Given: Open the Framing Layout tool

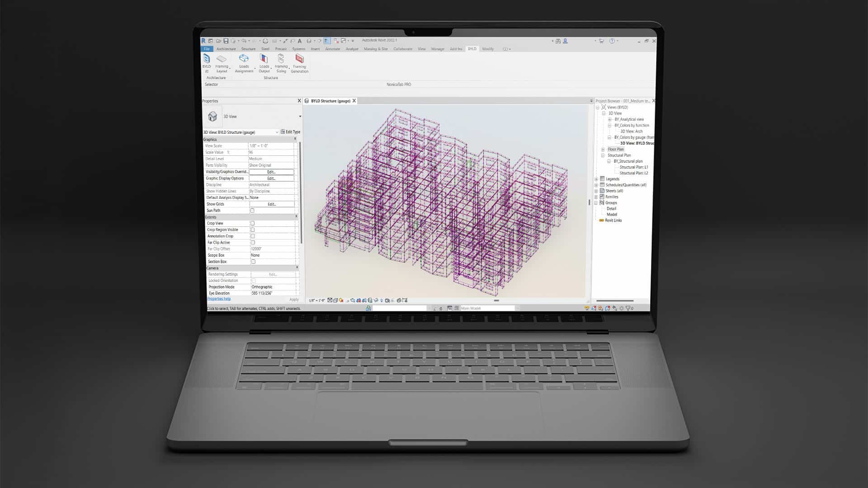Looking at the screenshot, I should point(222,59).
